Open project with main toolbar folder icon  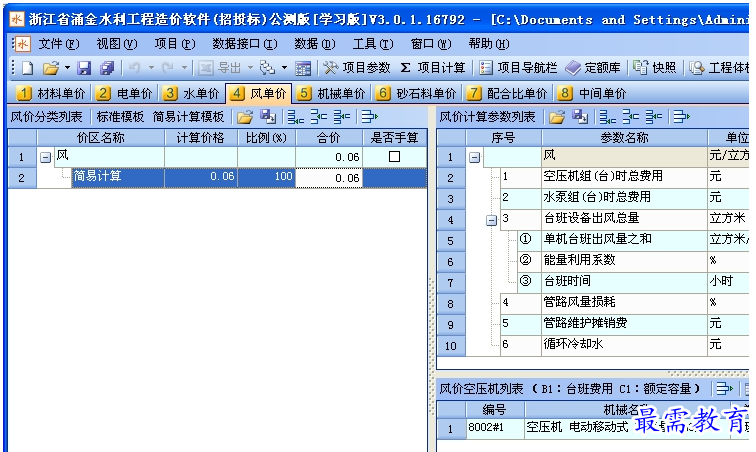[50, 68]
